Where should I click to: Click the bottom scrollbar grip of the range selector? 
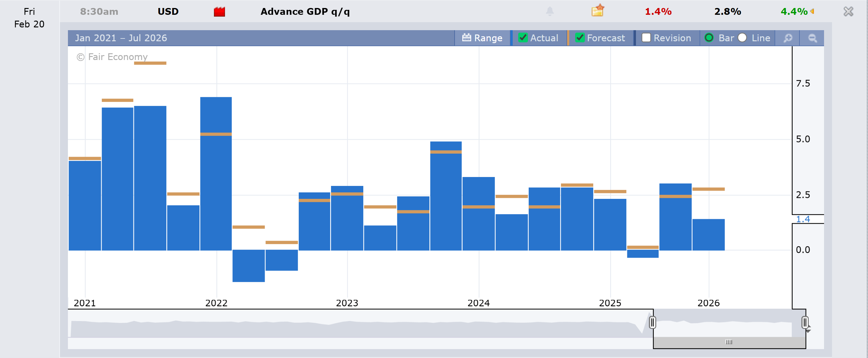click(x=729, y=342)
